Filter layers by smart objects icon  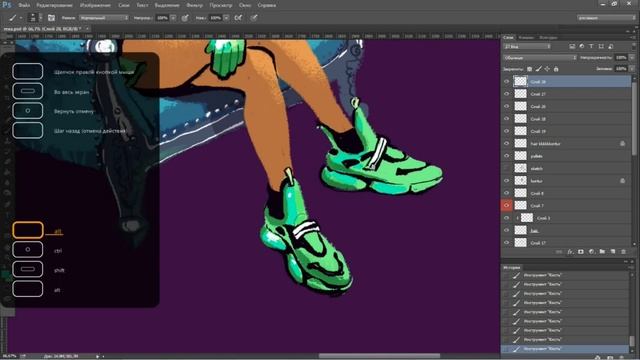coord(611,47)
